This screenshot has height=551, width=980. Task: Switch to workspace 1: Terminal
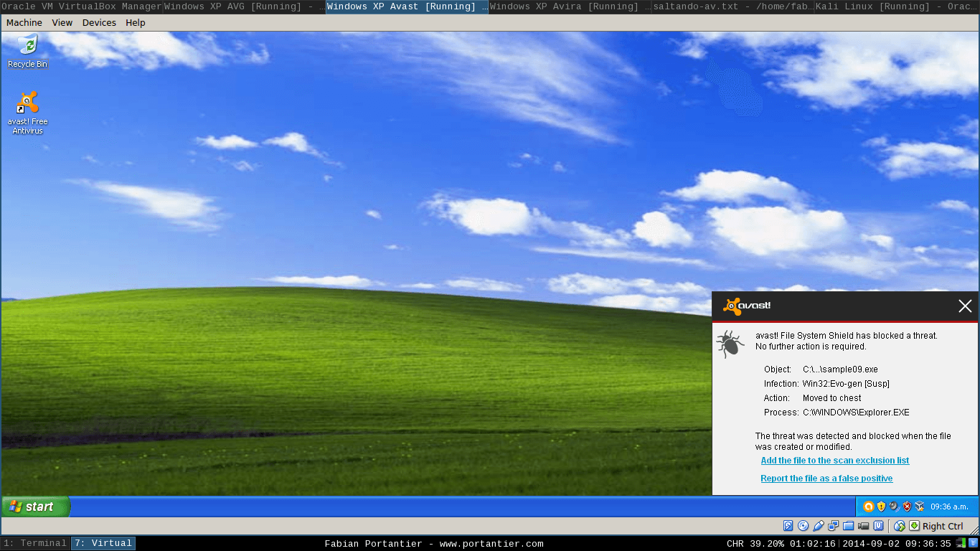point(35,543)
